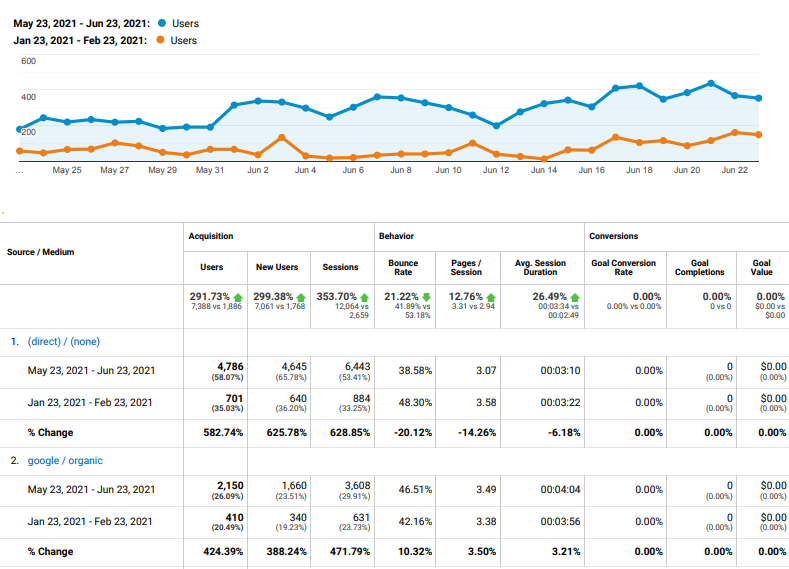
Task: Sort by Pages / Session column header
Action: [x=466, y=267]
